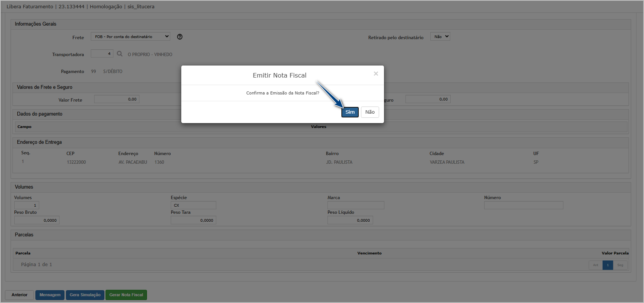
Task: Open the Frete dropdown
Action: 130,37
